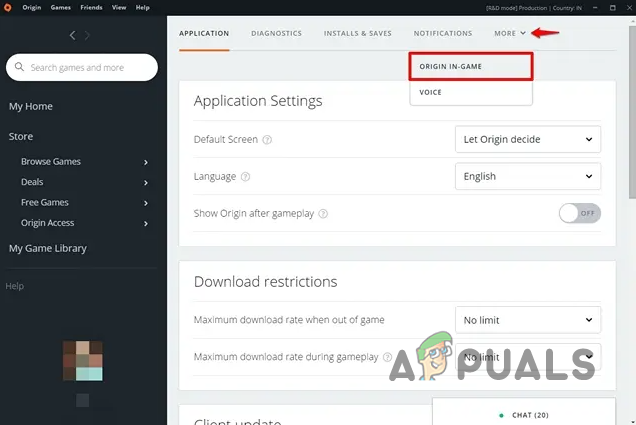The width and height of the screenshot is (636, 425).
Task: Expand Browse Games submenu arrow
Action: click(146, 162)
